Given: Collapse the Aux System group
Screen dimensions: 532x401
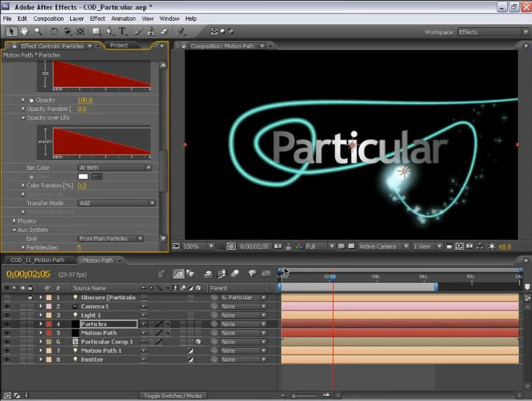Looking at the screenshot, I should point(14,230).
